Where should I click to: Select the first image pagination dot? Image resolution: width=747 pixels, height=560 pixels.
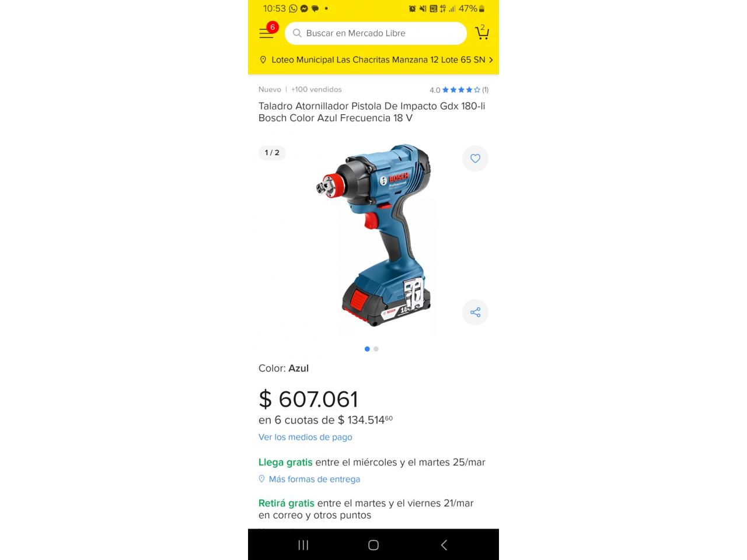[x=367, y=349]
